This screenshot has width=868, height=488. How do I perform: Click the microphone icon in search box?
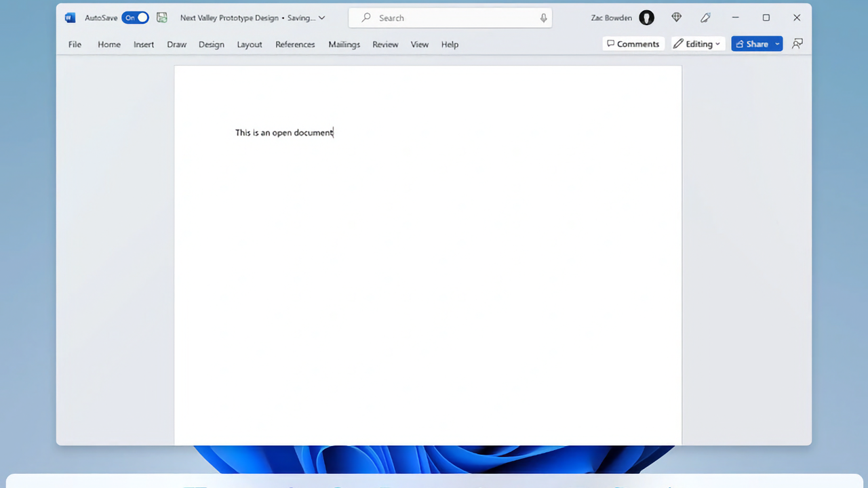(543, 18)
